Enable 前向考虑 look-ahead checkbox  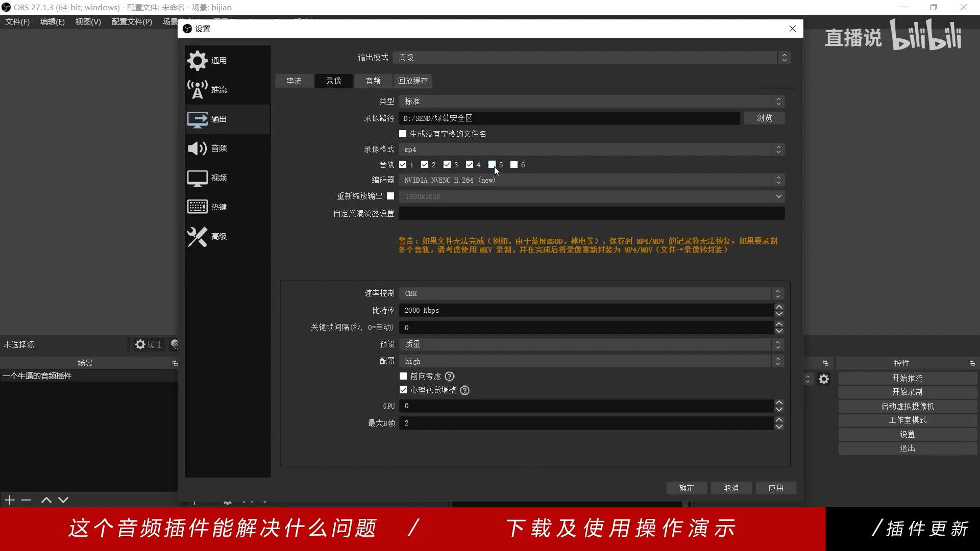coord(403,376)
